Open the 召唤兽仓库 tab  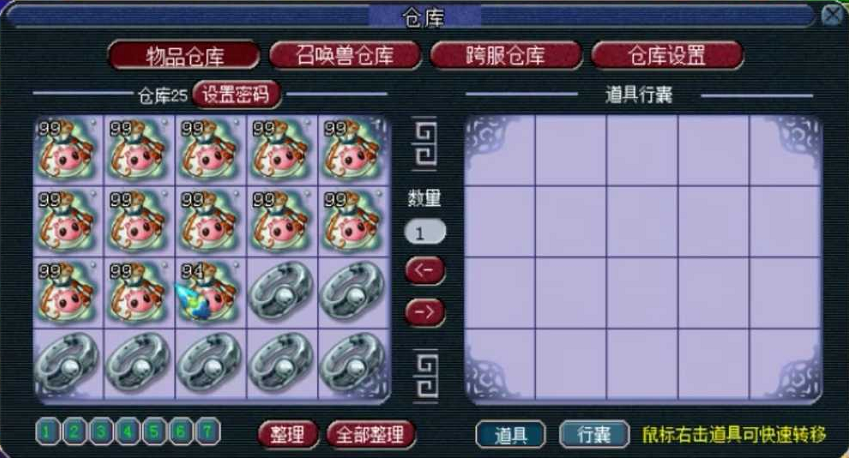coord(345,55)
